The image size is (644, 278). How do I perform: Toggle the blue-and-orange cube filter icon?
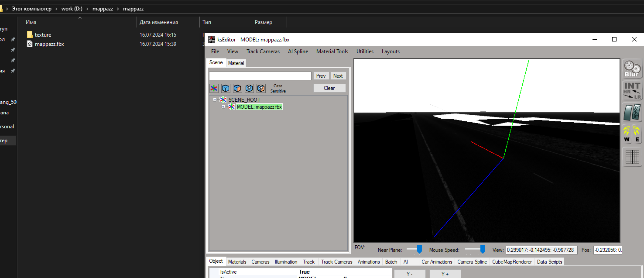click(x=237, y=88)
